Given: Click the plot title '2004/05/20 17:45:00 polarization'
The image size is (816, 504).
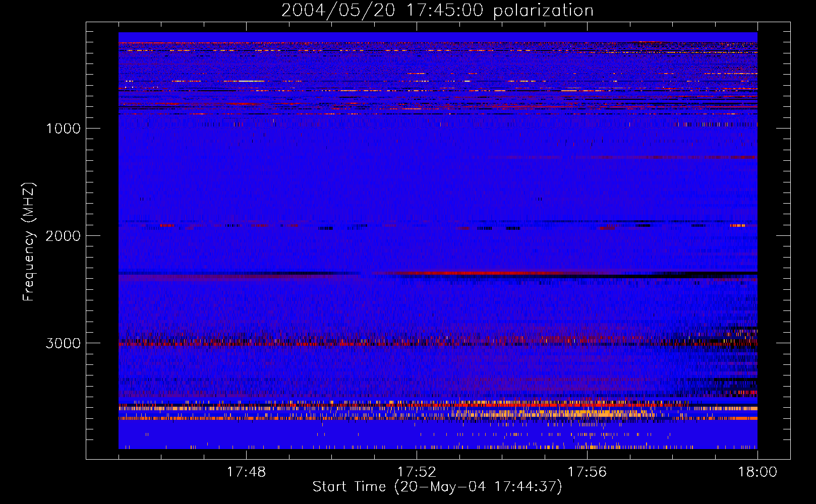Looking at the screenshot, I should point(437,11).
